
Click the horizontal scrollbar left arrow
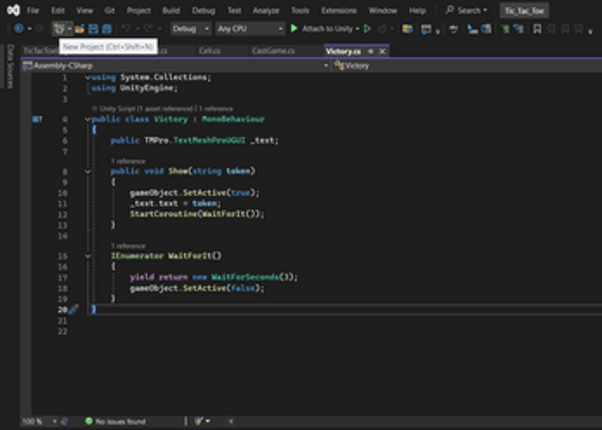231,421
